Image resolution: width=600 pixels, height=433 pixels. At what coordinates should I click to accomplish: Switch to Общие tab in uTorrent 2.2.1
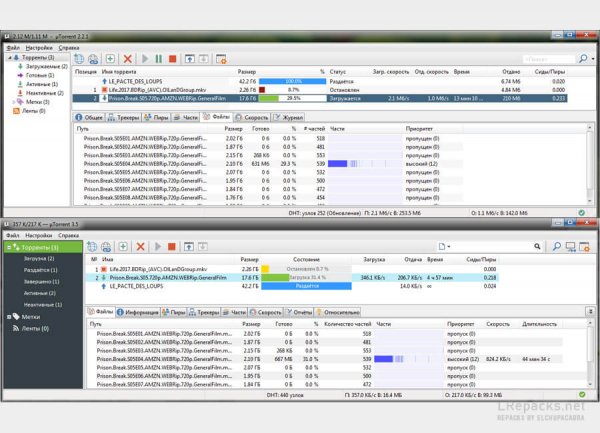89,117
